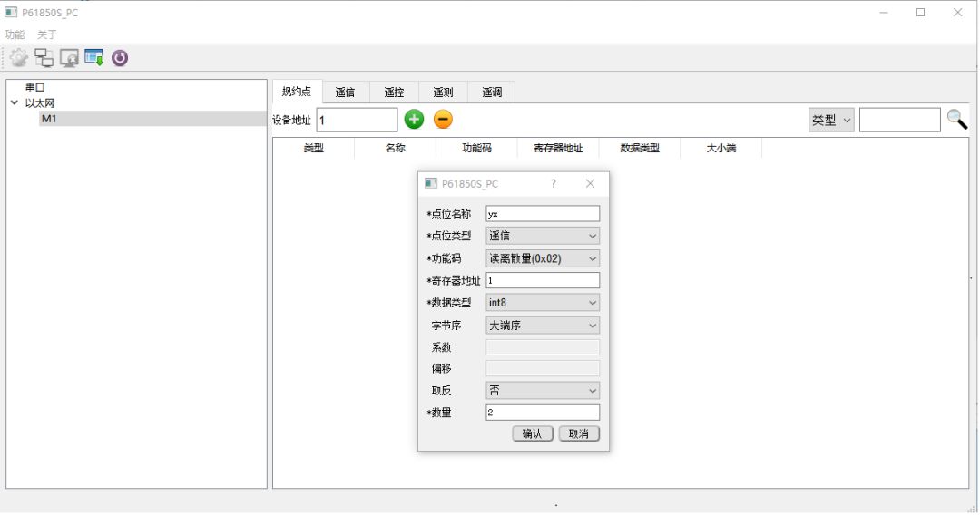Click the gear settings toolbar icon
This screenshot has width=980, height=515.
[19, 57]
